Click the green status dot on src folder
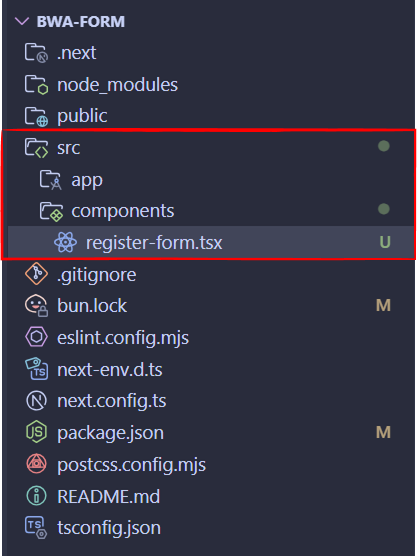 (x=384, y=146)
